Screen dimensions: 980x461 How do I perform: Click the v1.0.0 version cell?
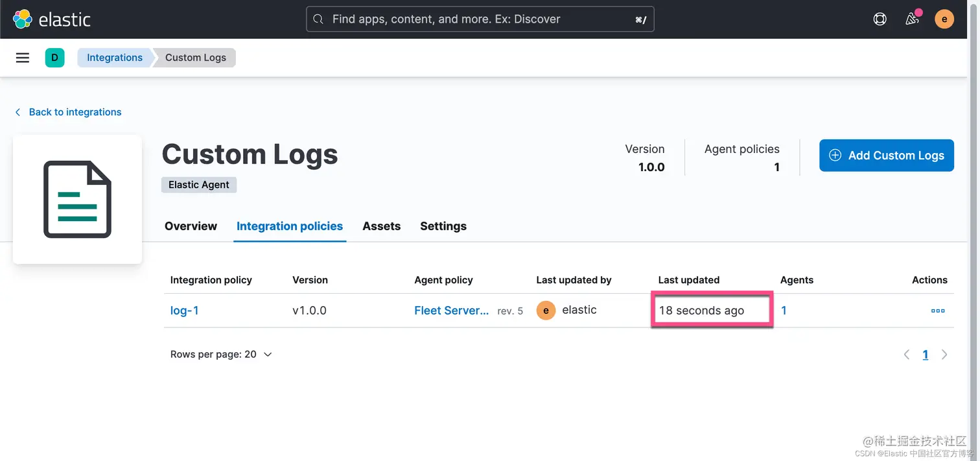pos(310,311)
